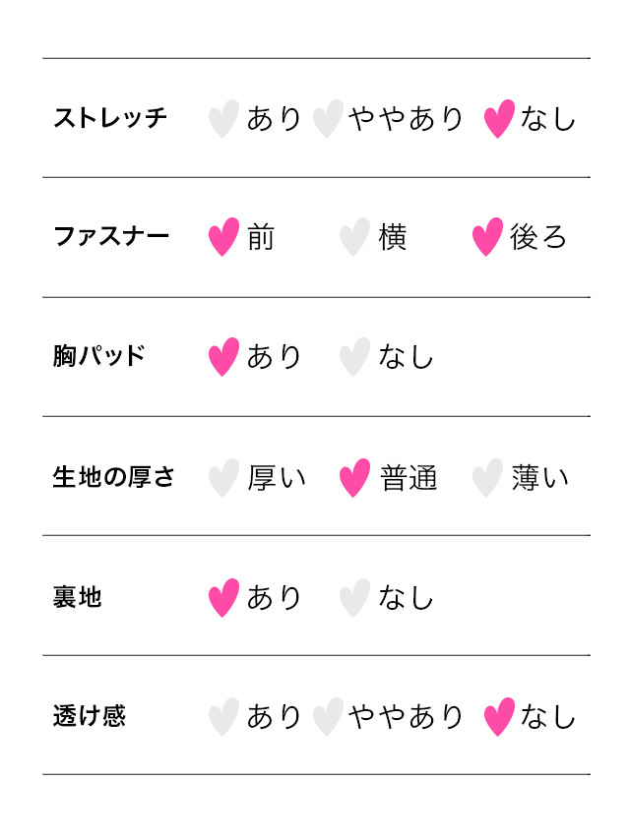Click the grey heart beside 胸パッド なし
Viewport: 630px width, 840px height.
[354, 357]
